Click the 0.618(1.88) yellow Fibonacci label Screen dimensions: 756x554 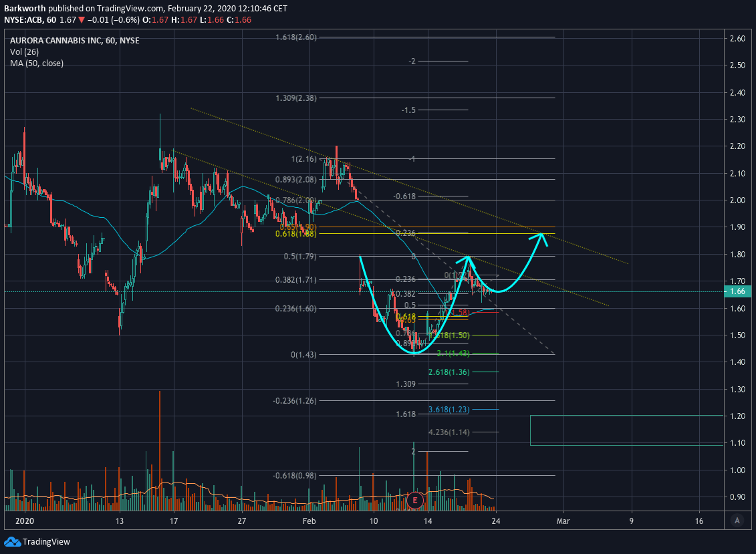point(295,234)
